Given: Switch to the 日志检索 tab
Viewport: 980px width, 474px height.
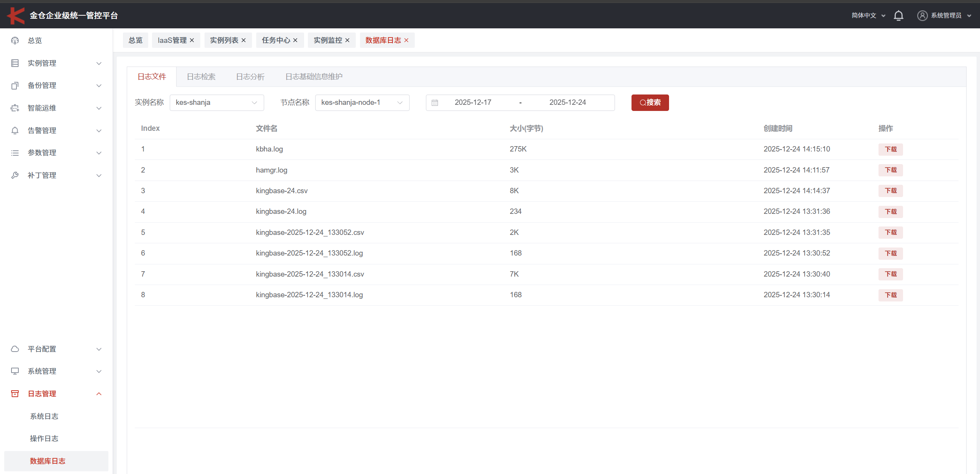Looking at the screenshot, I should (201, 77).
